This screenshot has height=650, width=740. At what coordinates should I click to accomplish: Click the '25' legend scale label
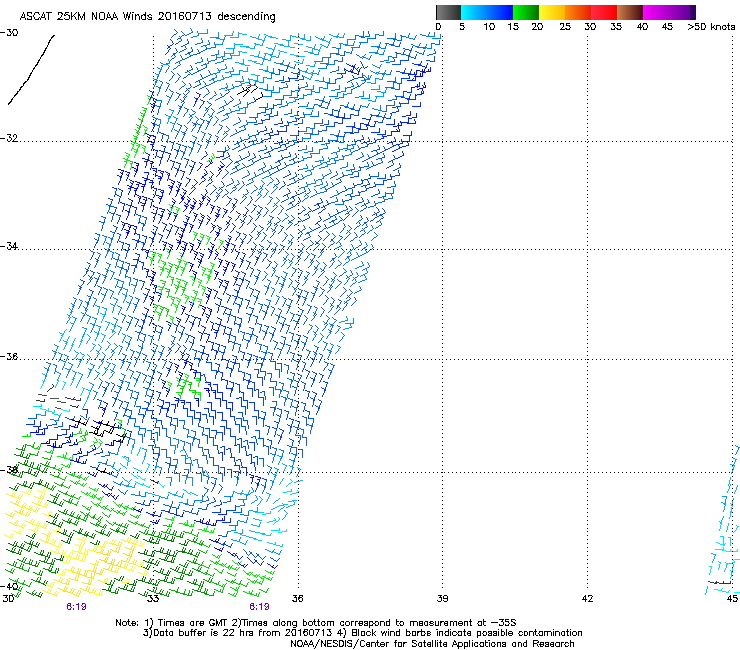coord(565,27)
